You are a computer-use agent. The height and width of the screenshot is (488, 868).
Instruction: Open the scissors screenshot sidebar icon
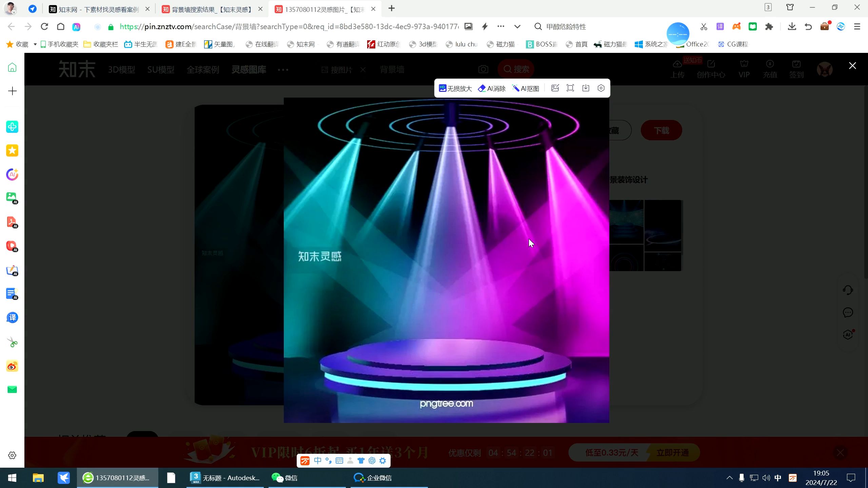coord(12,342)
